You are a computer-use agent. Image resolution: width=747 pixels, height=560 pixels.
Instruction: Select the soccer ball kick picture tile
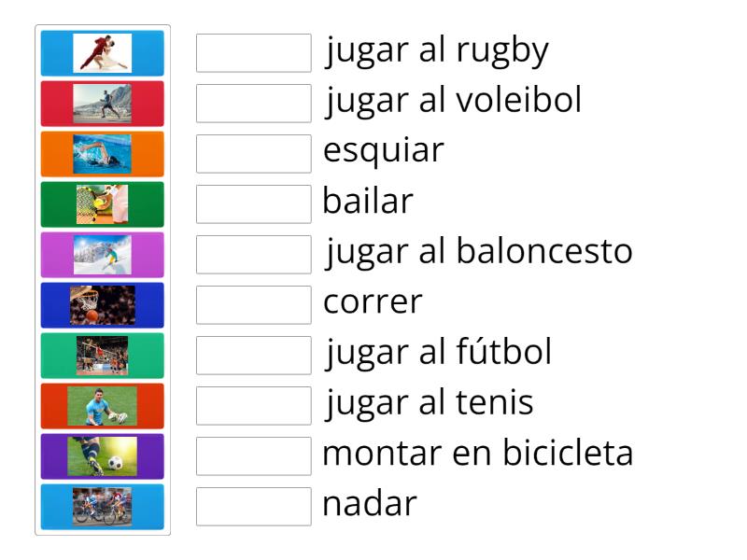click(103, 455)
